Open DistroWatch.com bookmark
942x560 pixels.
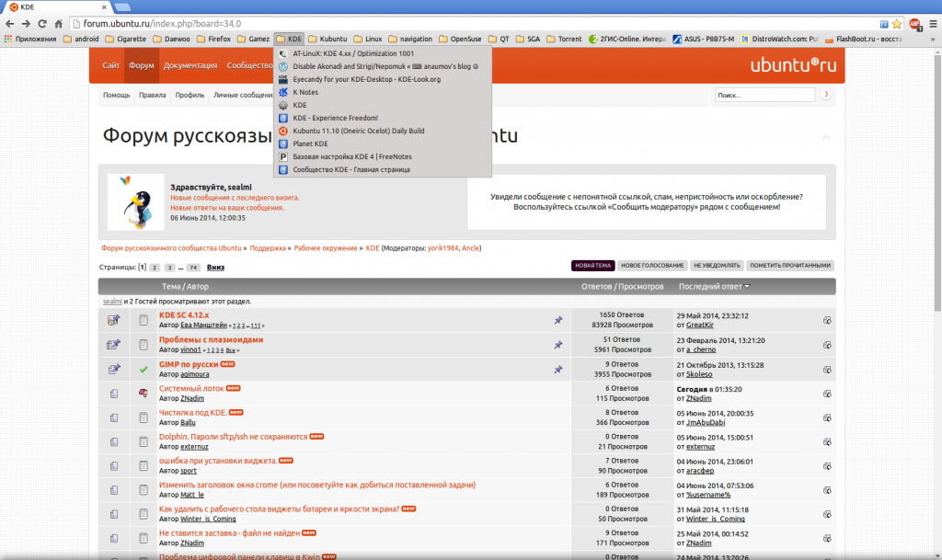click(x=779, y=39)
